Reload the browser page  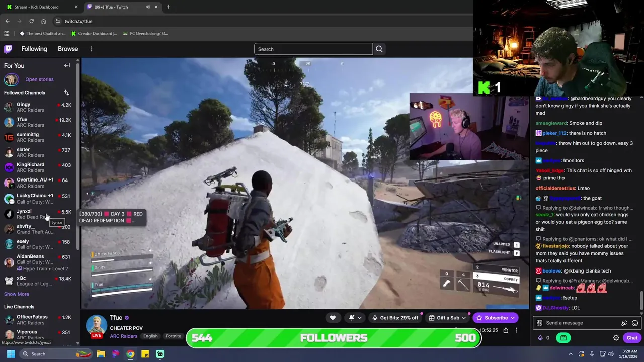coord(31,21)
